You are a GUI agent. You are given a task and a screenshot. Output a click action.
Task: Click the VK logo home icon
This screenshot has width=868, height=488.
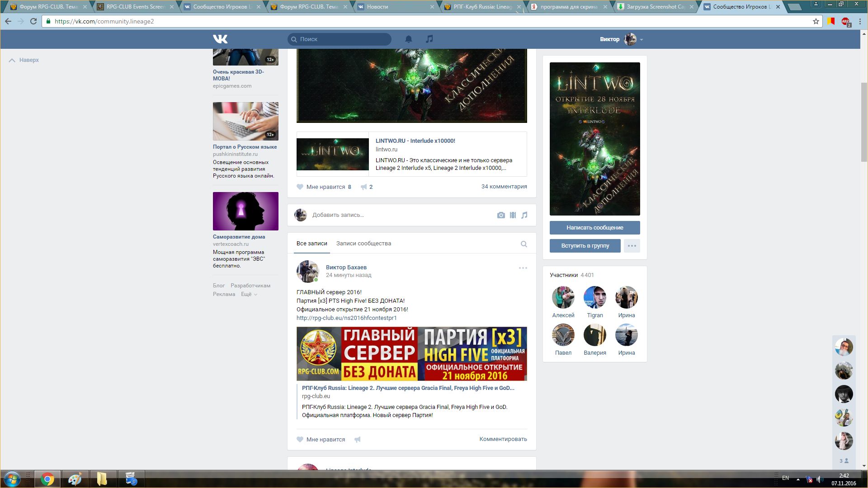[220, 39]
